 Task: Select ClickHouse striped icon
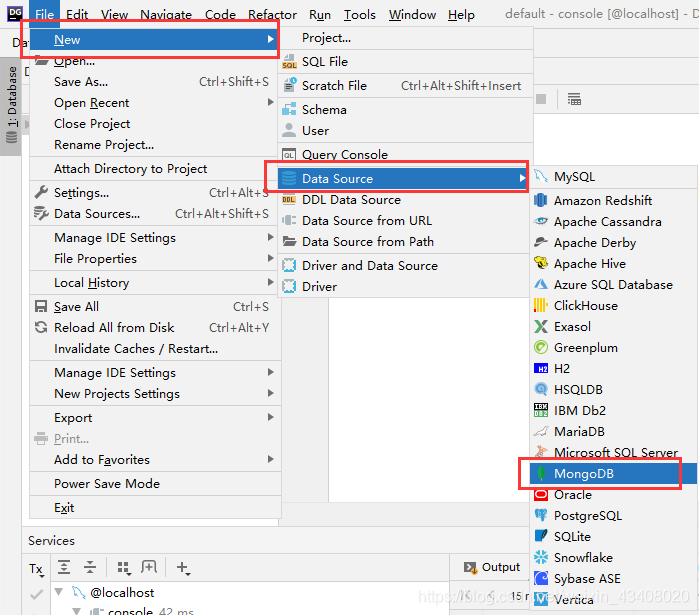(541, 305)
